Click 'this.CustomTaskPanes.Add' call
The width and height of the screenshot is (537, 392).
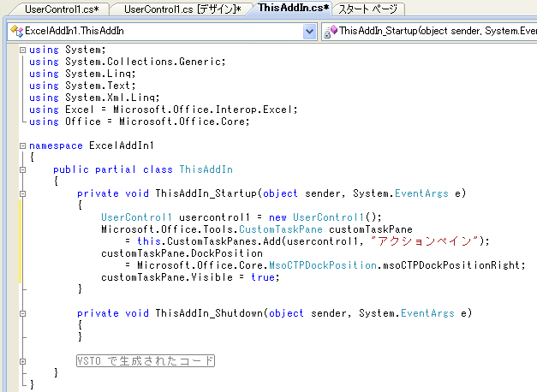tap(209, 241)
